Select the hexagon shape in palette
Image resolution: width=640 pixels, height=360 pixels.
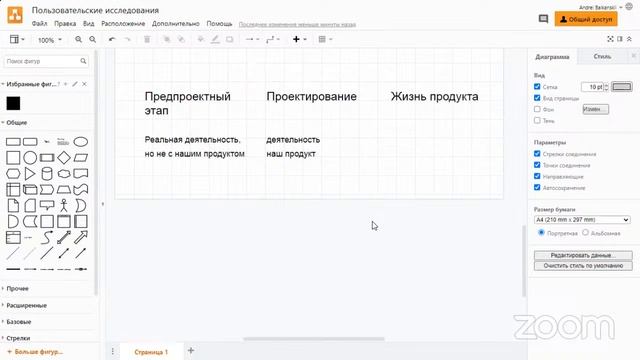click(13, 173)
